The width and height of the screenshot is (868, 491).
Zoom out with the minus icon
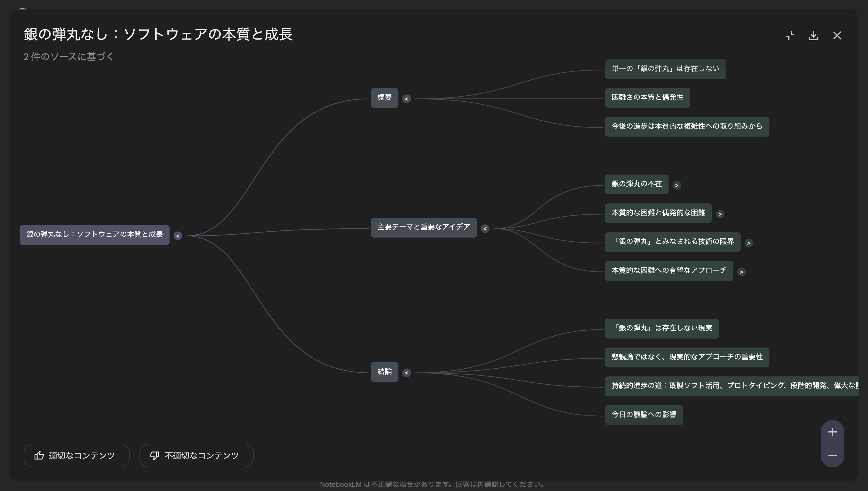pyautogui.click(x=832, y=456)
